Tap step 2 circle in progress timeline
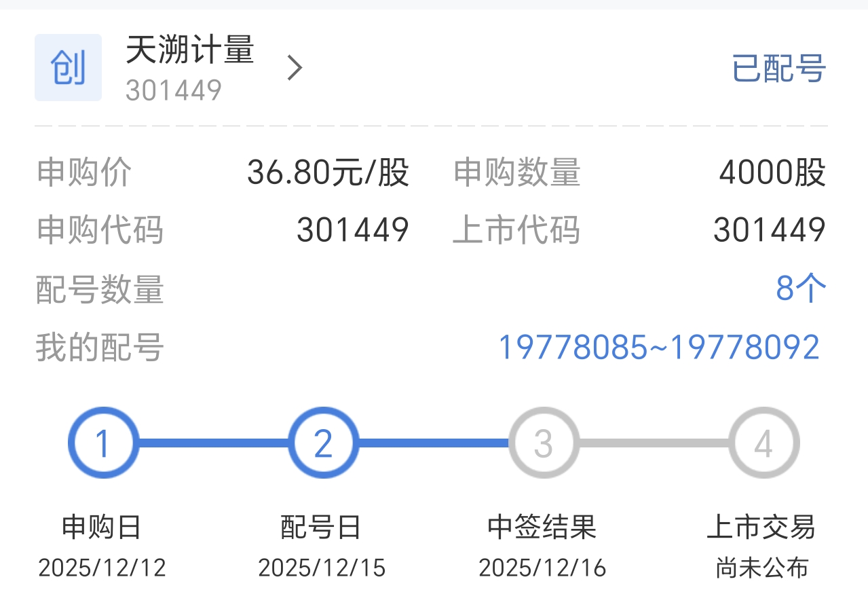868x609 pixels. pos(323,443)
